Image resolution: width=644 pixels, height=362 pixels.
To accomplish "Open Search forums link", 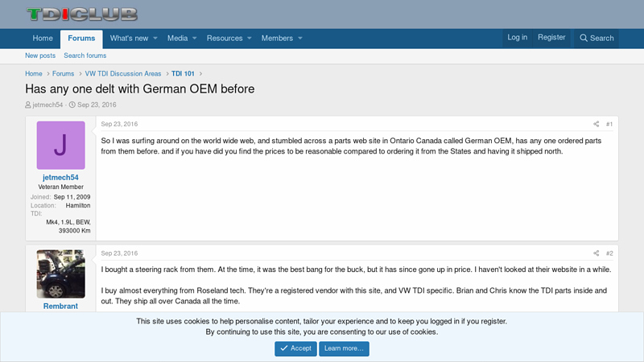I will pyautogui.click(x=85, y=56).
